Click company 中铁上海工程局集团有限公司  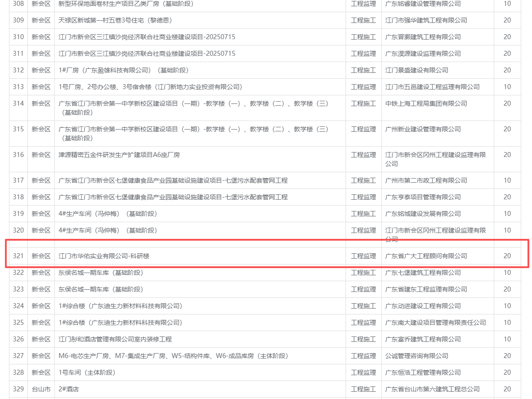tap(426, 103)
